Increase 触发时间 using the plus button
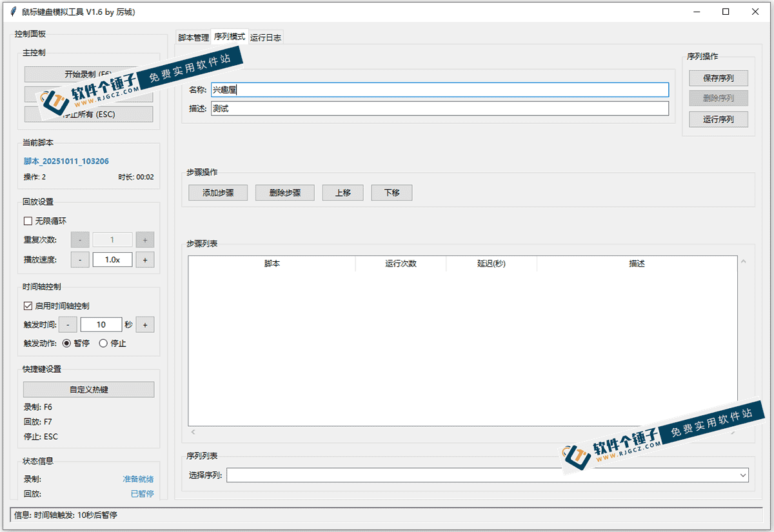Screen dimensions: 774x532 144,324
